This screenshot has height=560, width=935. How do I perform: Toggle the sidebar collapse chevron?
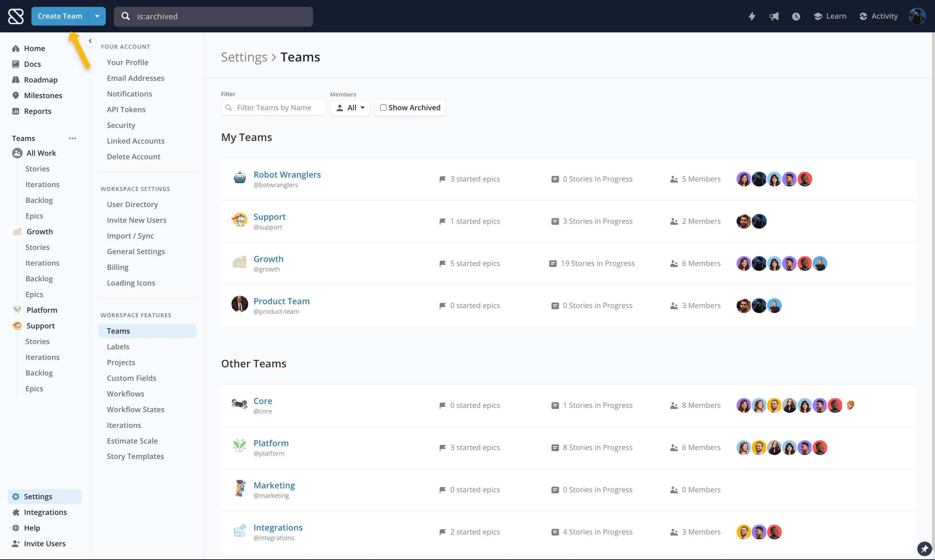(x=90, y=41)
